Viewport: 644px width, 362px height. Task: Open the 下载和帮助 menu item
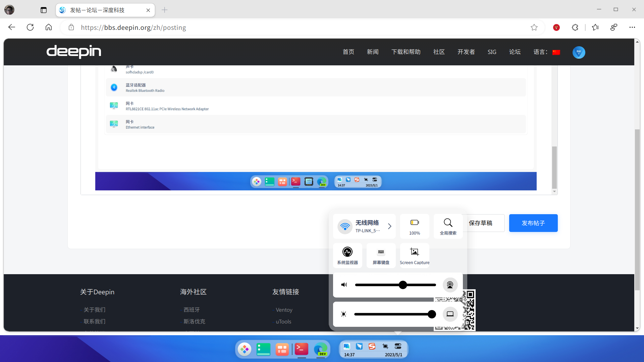(x=406, y=52)
